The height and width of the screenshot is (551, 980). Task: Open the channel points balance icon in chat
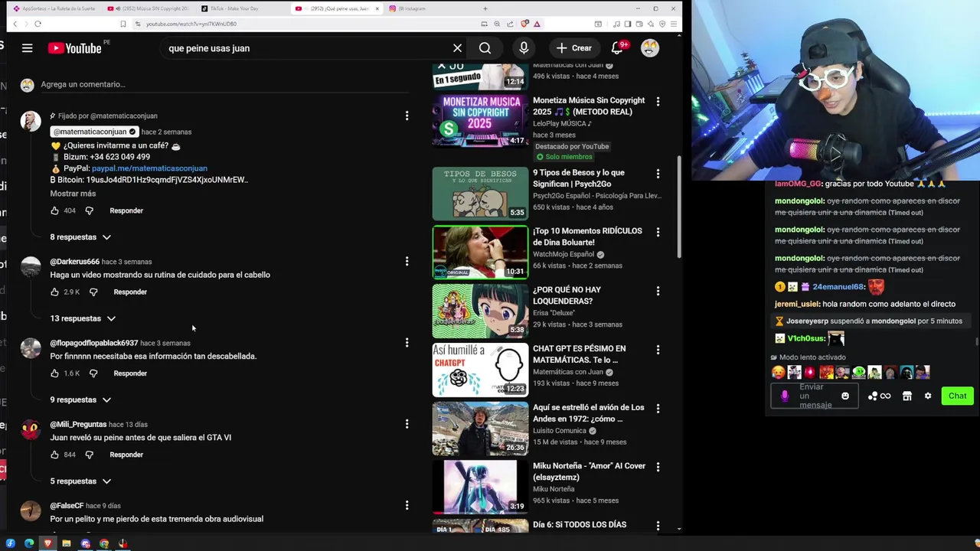tap(879, 396)
